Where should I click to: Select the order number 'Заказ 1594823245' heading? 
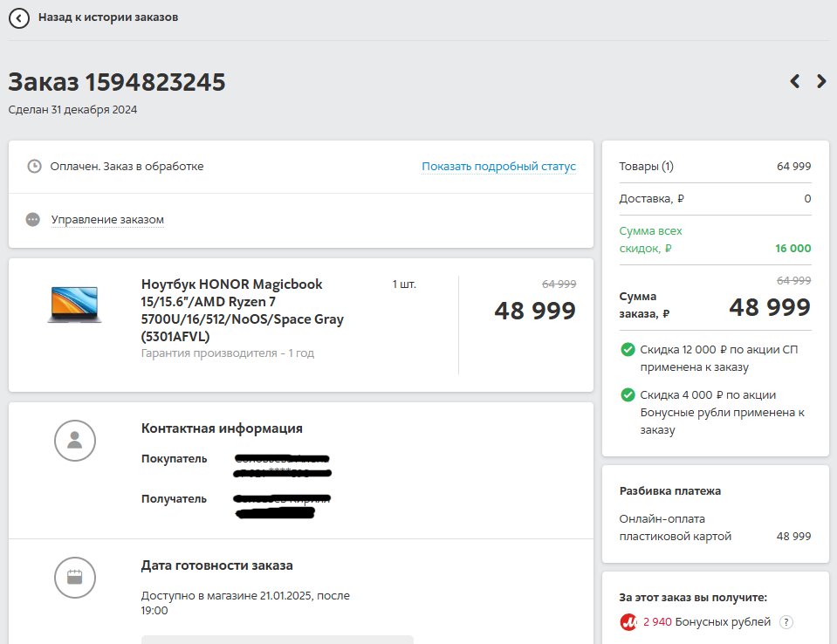117,82
